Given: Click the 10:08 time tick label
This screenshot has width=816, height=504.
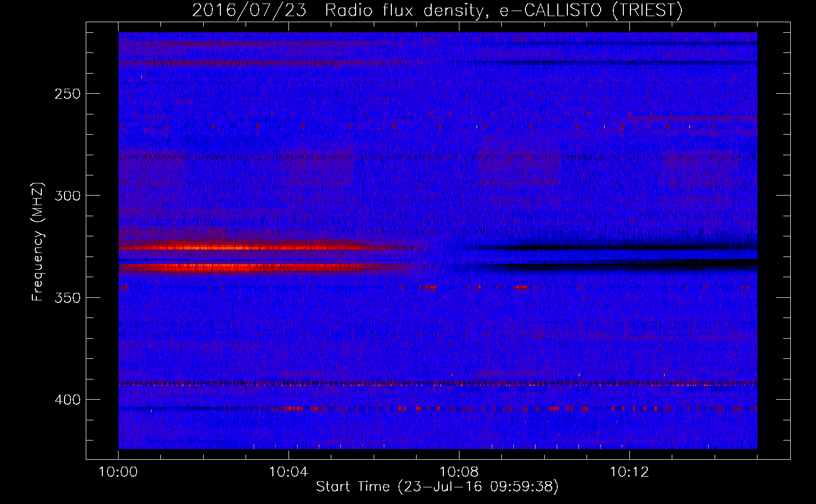Looking at the screenshot, I should [x=459, y=472].
